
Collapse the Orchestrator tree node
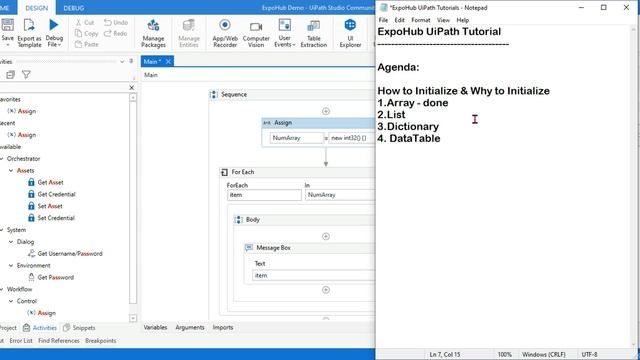pos(2,158)
